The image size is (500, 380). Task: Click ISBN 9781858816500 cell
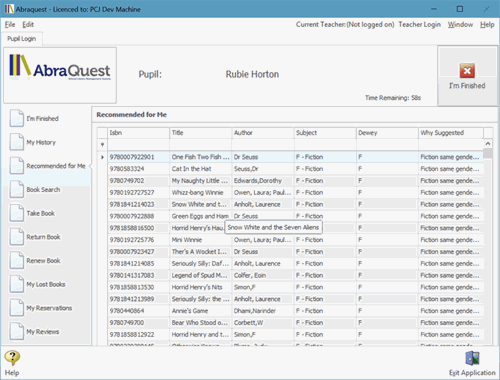click(x=139, y=228)
